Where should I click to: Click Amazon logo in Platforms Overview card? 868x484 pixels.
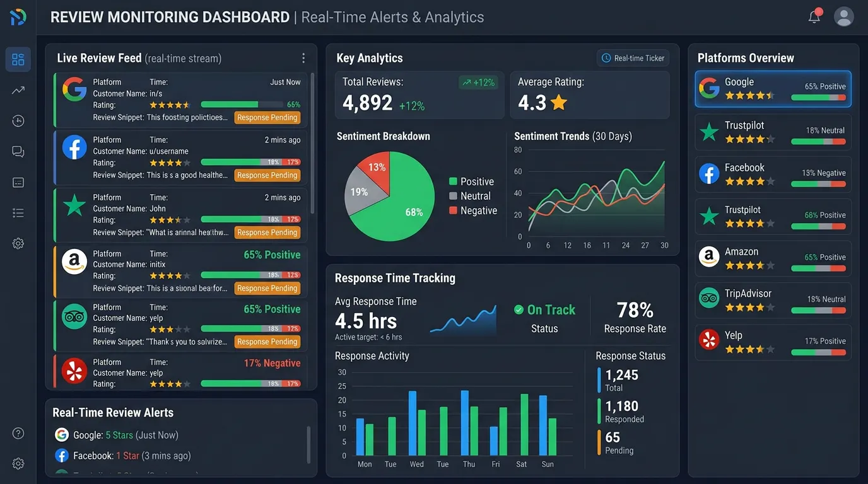[x=710, y=256]
